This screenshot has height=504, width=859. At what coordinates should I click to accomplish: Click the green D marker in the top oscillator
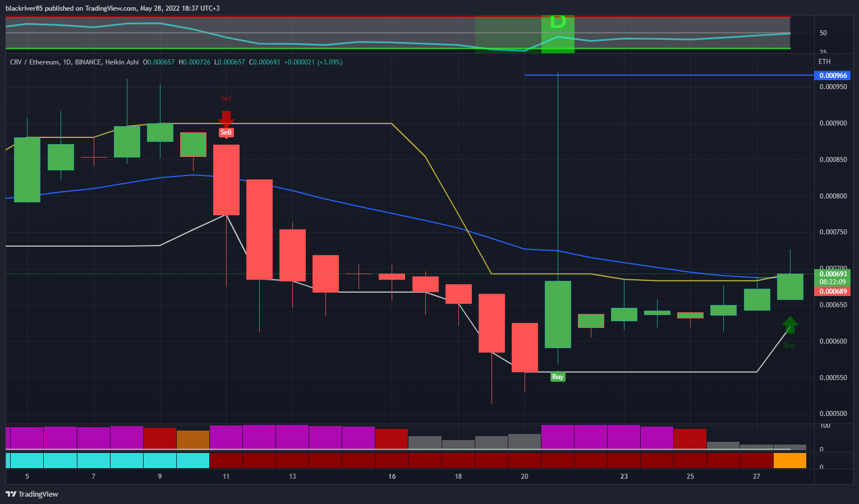558,22
